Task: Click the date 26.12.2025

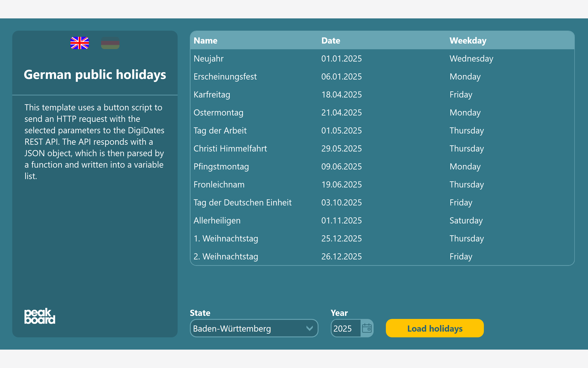Action: (341, 257)
